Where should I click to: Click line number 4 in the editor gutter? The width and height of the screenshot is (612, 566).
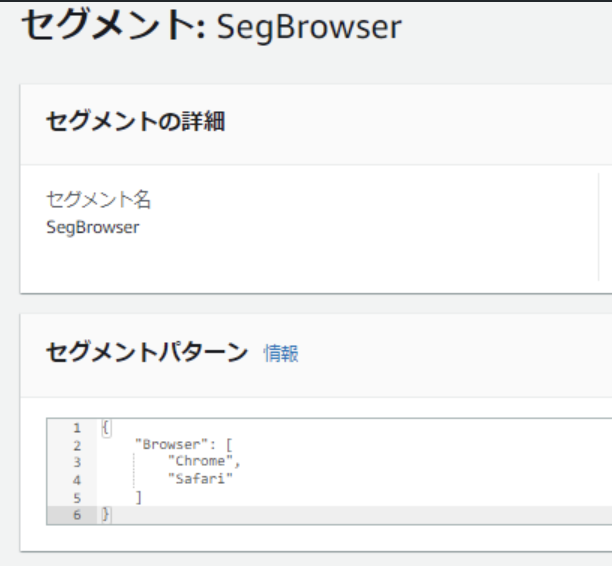76,479
